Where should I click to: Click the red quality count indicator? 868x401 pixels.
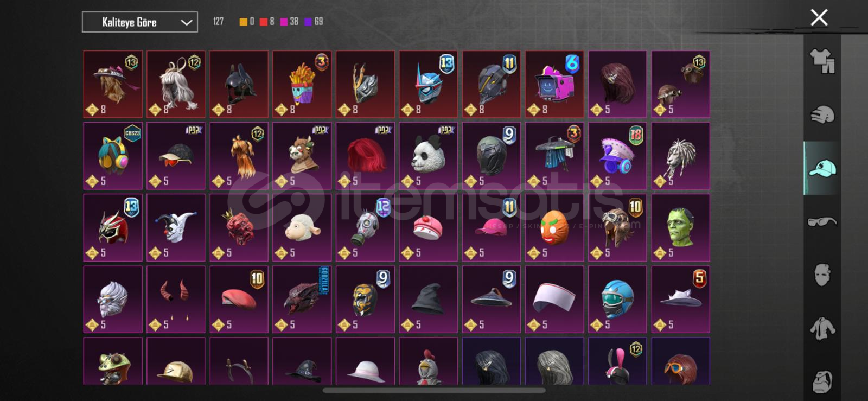(266, 22)
